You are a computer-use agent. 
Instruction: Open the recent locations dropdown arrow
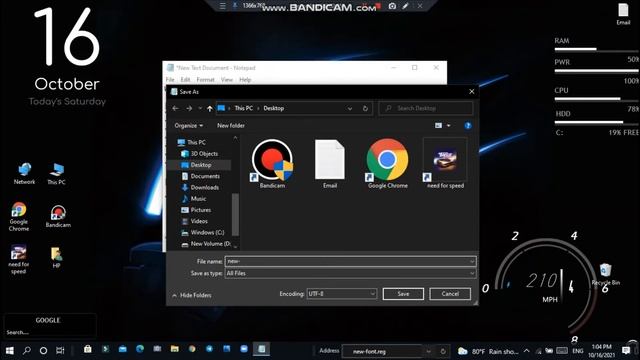pyautogui.click(x=200, y=109)
